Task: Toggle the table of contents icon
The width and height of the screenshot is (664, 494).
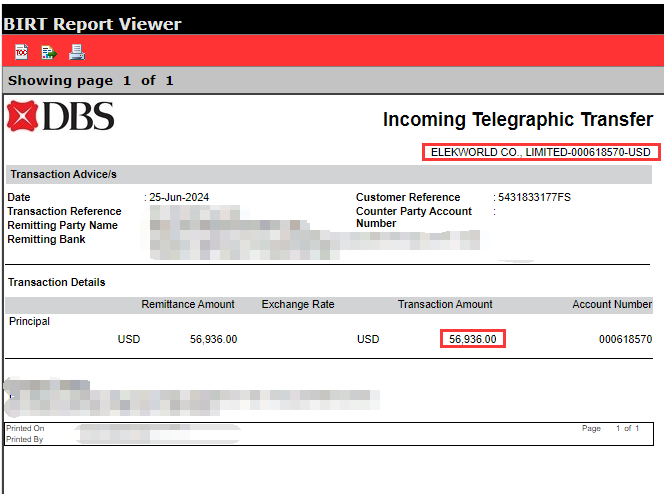Action: [22, 52]
